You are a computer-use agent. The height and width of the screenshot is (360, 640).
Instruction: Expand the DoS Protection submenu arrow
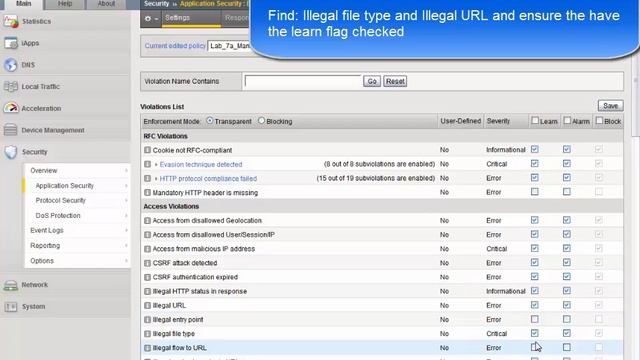pos(126,216)
